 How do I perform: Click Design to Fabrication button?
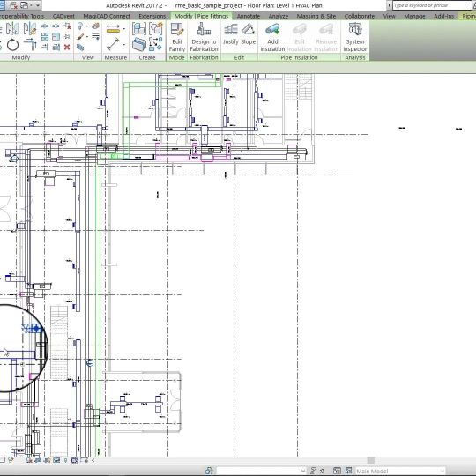click(x=204, y=37)
